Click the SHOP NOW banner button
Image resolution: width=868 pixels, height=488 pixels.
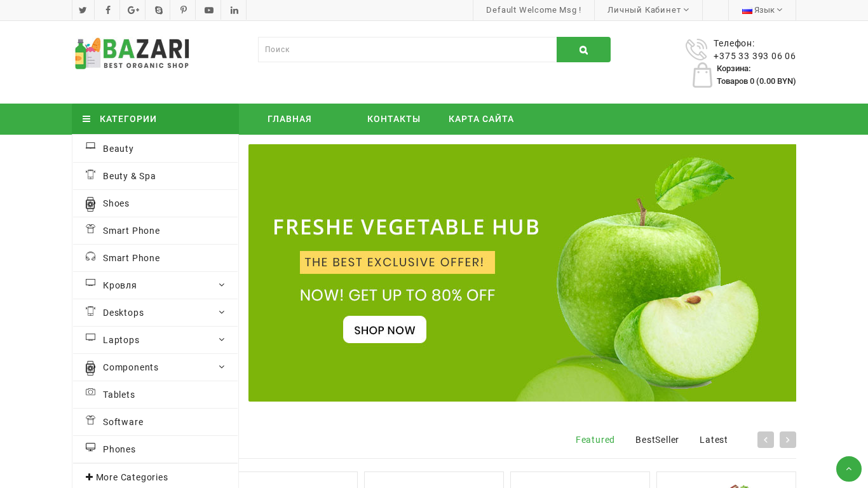(384, 330)
